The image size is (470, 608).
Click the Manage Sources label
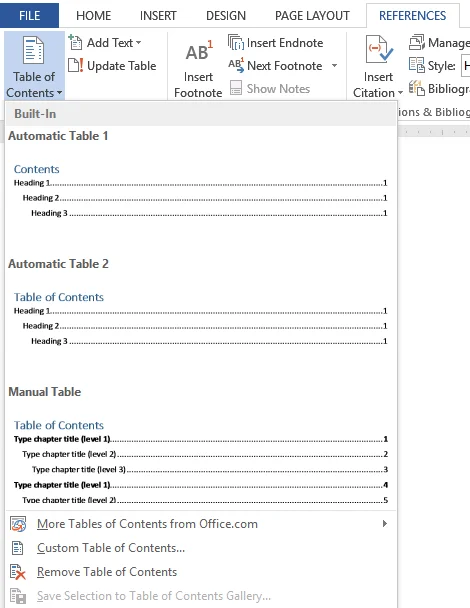coord(449,43)
